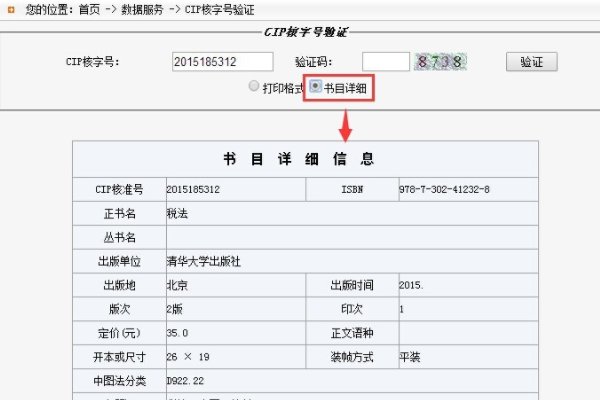This screenshot has width=600, height=400.
Task: Click publication place 北京
Action: 177,285
